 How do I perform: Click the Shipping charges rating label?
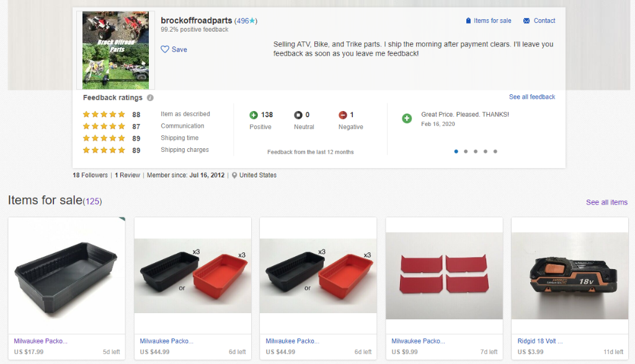pos(185,150)
